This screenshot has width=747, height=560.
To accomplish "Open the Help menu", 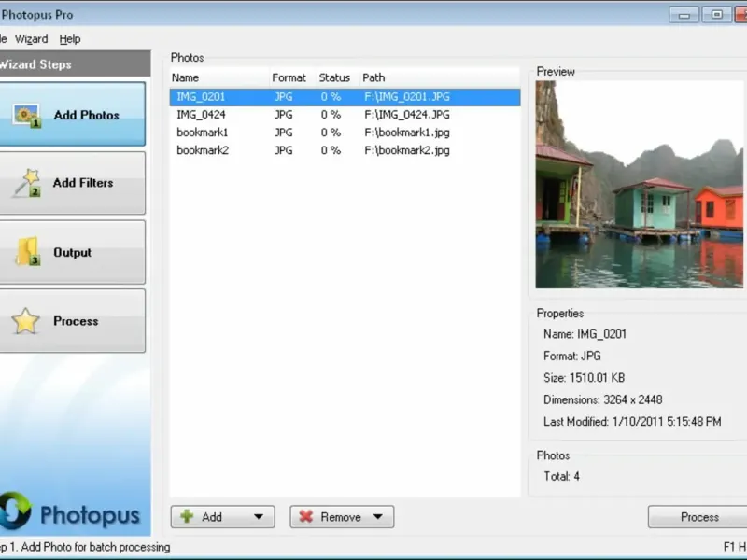I will (x=70, y=39).
